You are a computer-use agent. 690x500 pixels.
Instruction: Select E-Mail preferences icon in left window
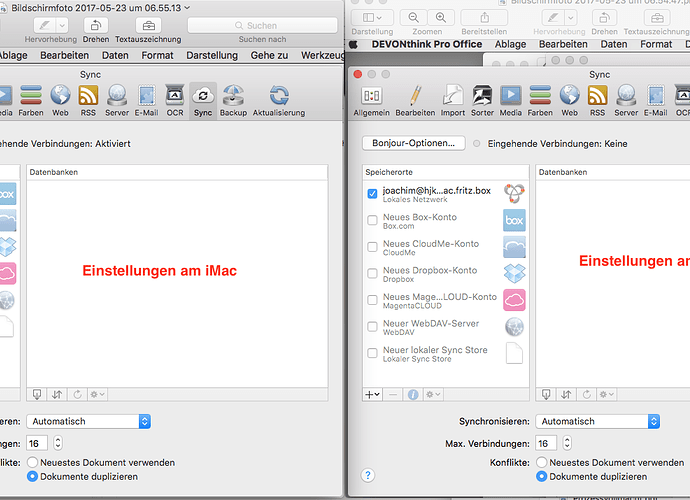(x=147, y=101)
